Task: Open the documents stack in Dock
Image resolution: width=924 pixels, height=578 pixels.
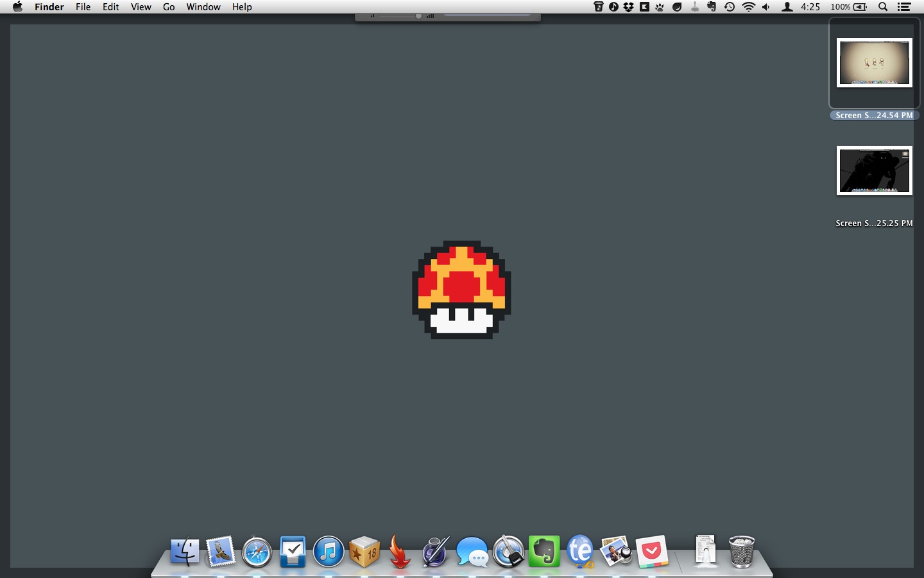Action: pos(706,551)
